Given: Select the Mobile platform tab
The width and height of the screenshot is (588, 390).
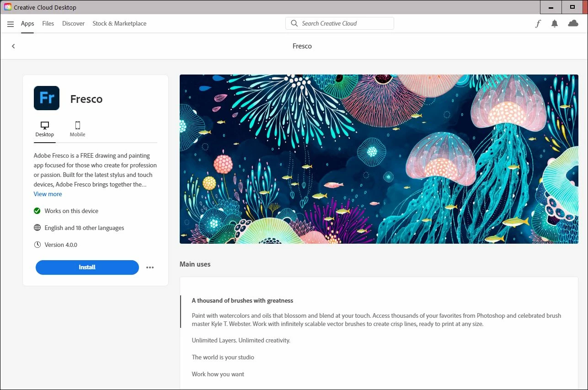Looking at the screenshot, I should point(77,129).
